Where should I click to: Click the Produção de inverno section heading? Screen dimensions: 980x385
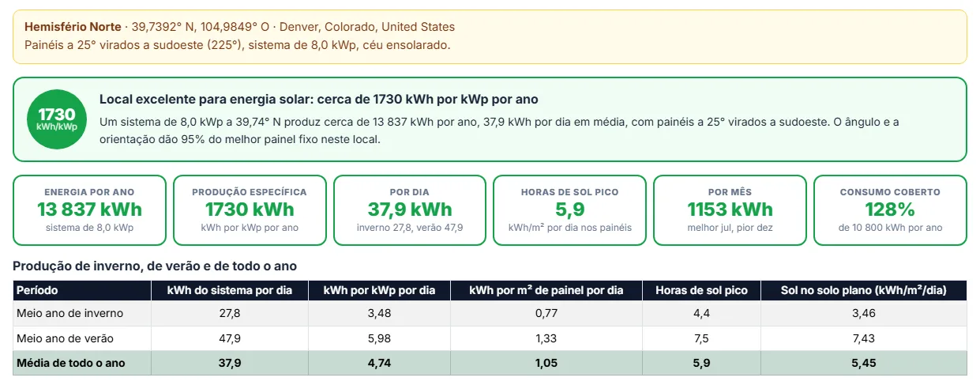pyautogui.click(x=155, y=266)
